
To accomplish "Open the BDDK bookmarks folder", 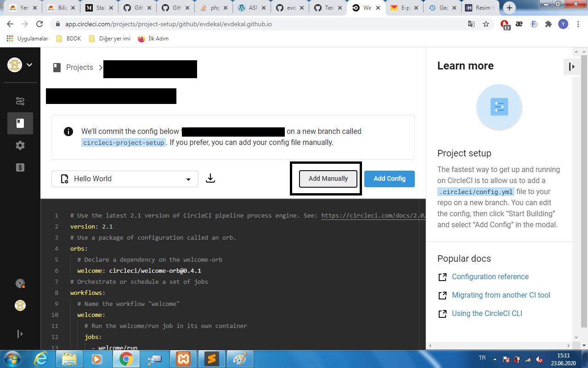I will (68, 39).
